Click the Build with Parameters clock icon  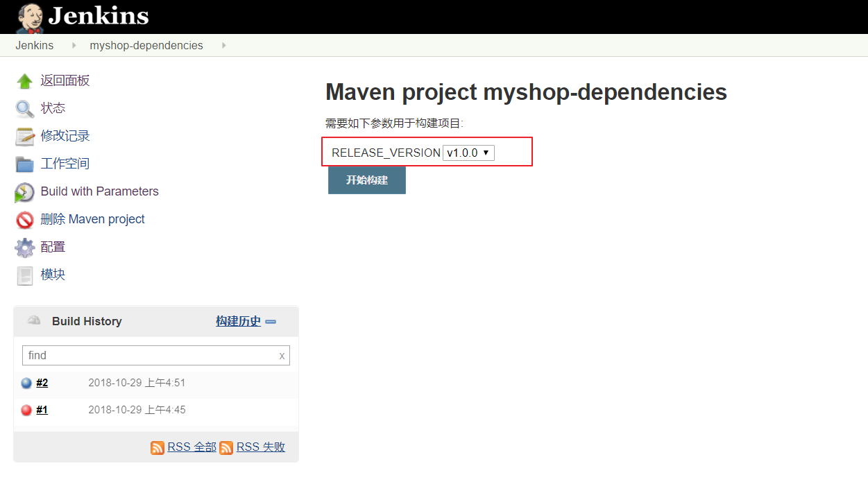[x=24, y=192]
